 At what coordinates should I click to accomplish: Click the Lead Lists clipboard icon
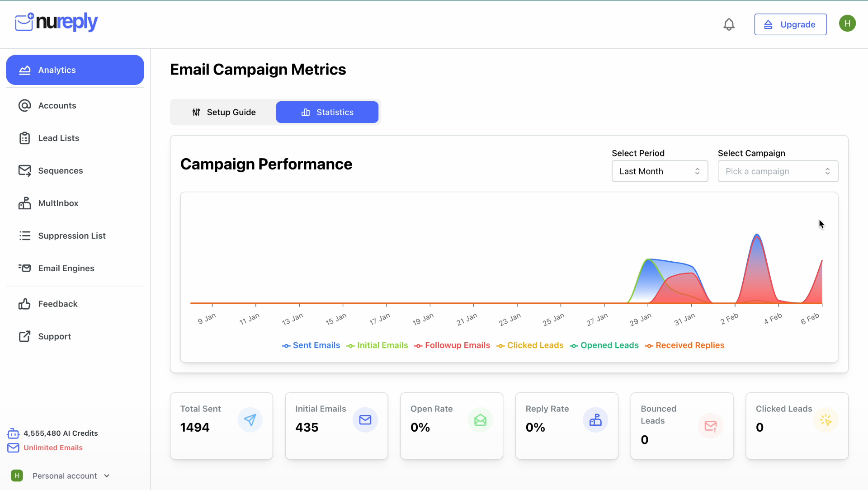(25, 138)
